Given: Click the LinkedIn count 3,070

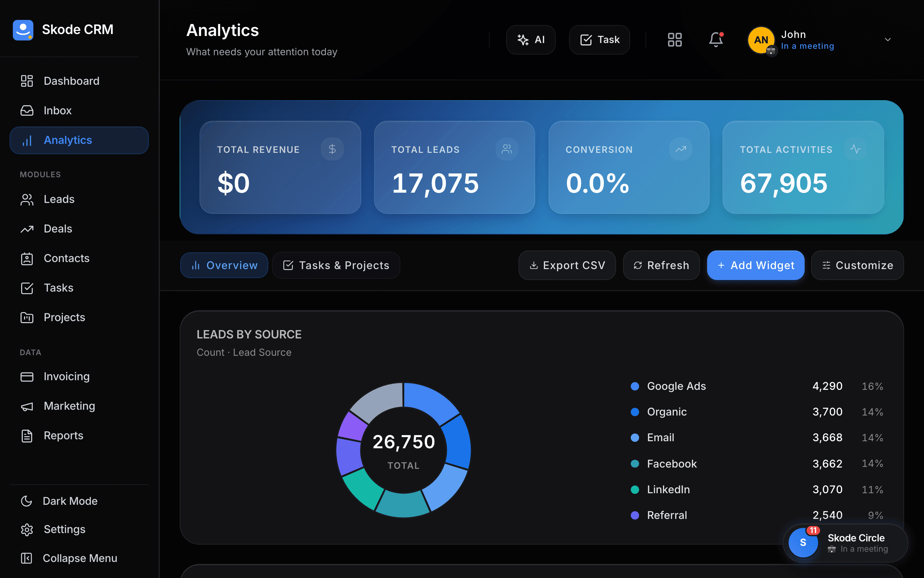Looking at the screenshot, I should pyautogui.click(x=827, y=490).
